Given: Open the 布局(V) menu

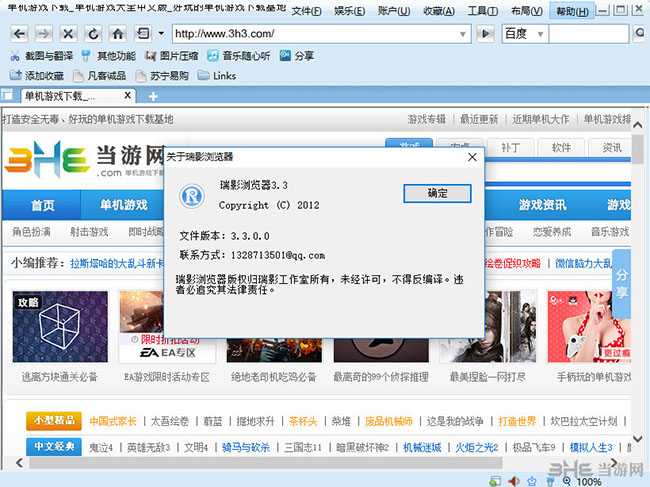Looking at the screenshot, I should pos(526,11).
